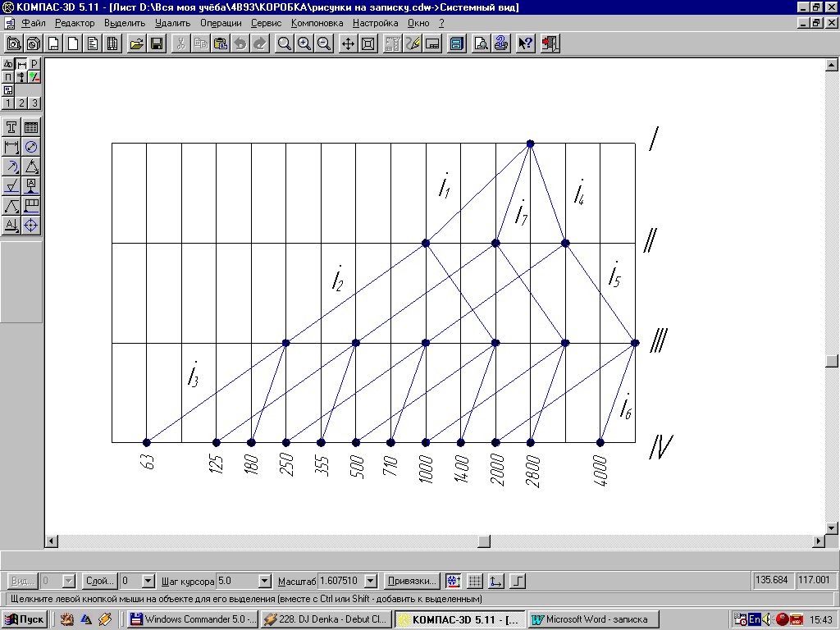Click the exit door icon

point(550,43)
